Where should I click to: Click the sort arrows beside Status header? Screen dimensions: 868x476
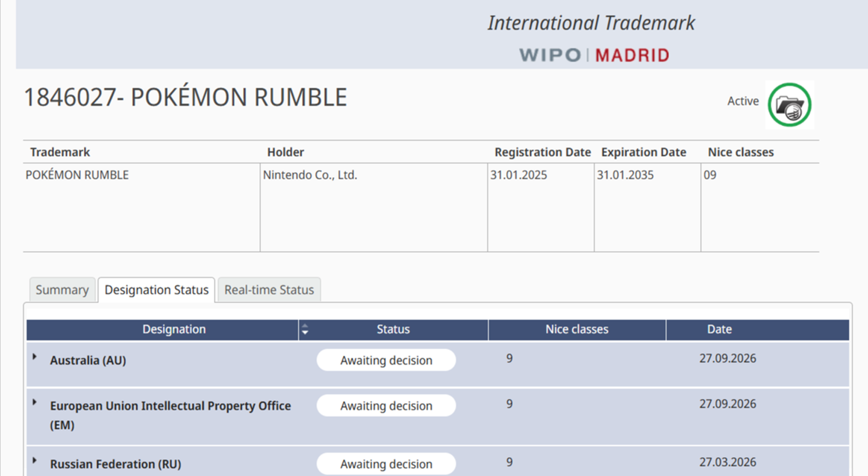[x=305, y=329]
